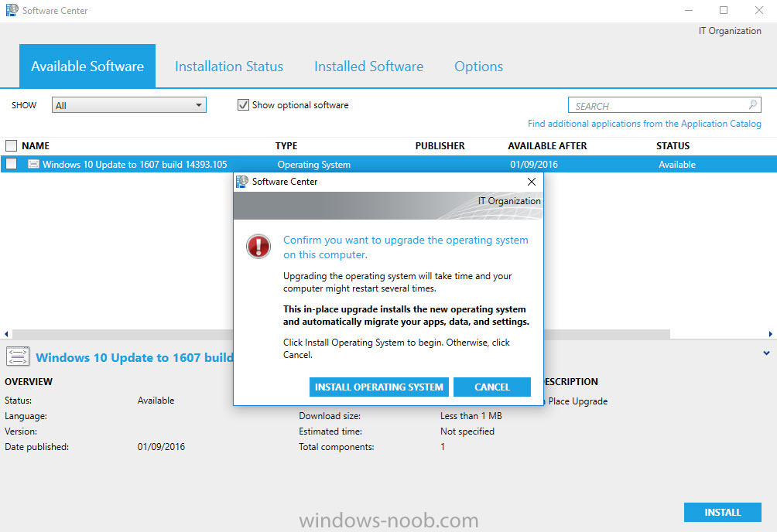Open the SHOW filter dropdown

click(128, 105)
